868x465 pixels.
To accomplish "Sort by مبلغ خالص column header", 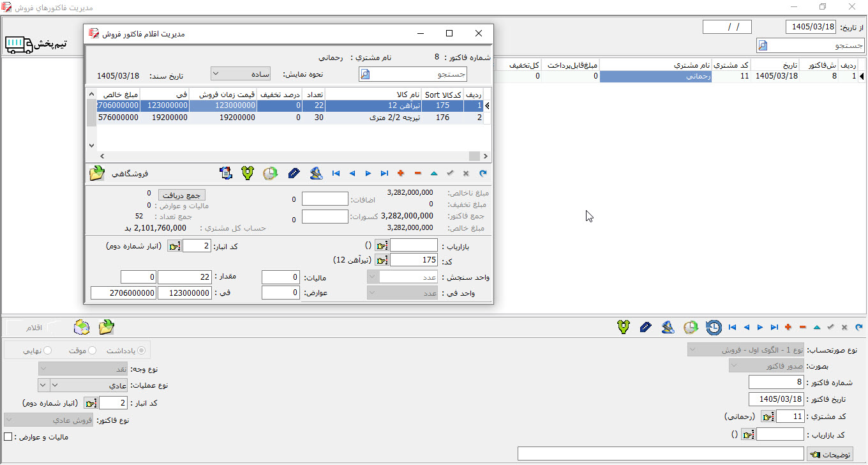I will pyautogui.click(x=117, y=94).
